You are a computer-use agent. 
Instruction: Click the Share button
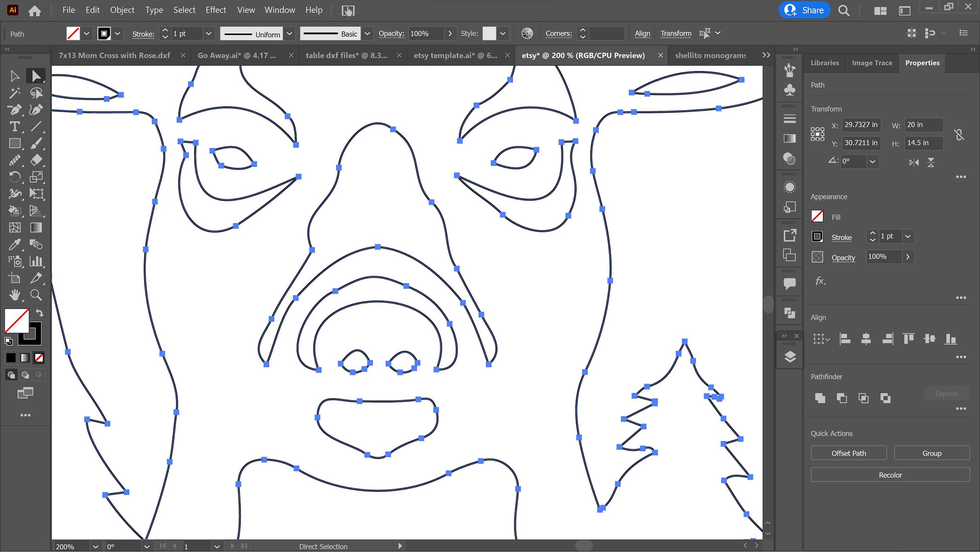click(x=804, y=10)
